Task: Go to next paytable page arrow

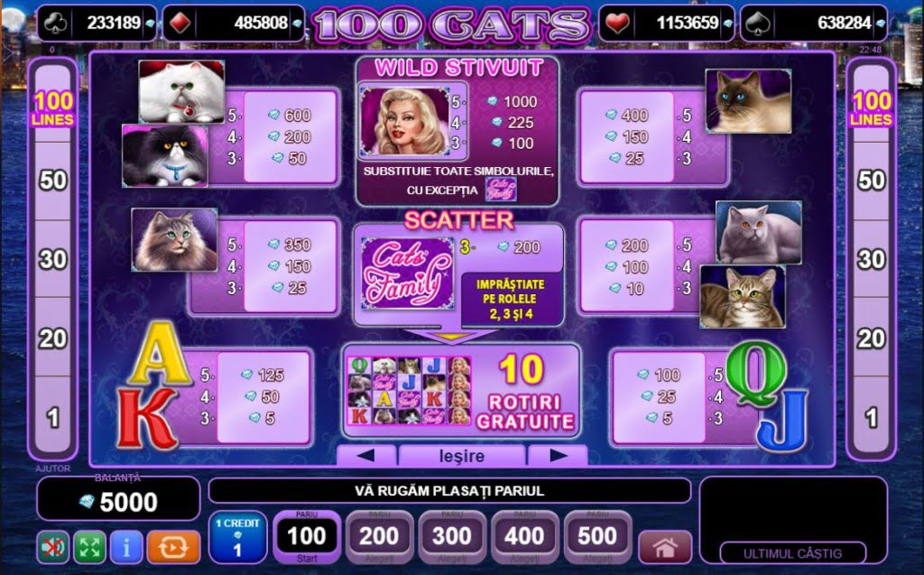Action: (558, 455)
